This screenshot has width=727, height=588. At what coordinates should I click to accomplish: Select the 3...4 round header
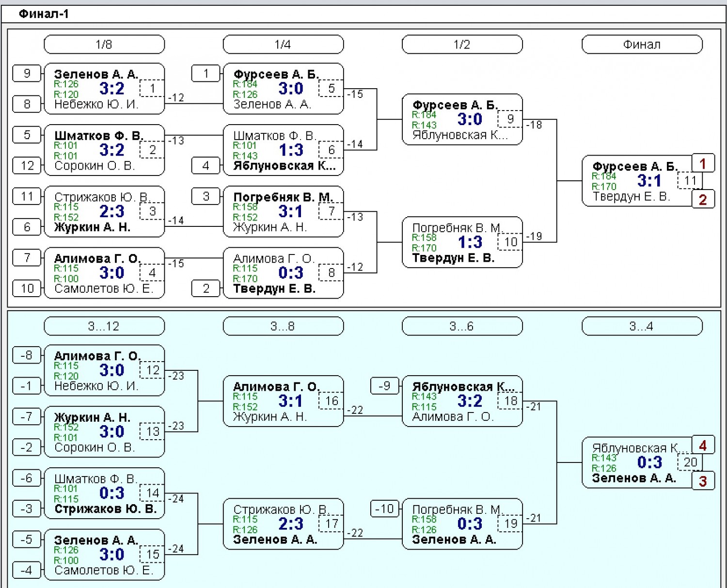click(x=642, y=326)
